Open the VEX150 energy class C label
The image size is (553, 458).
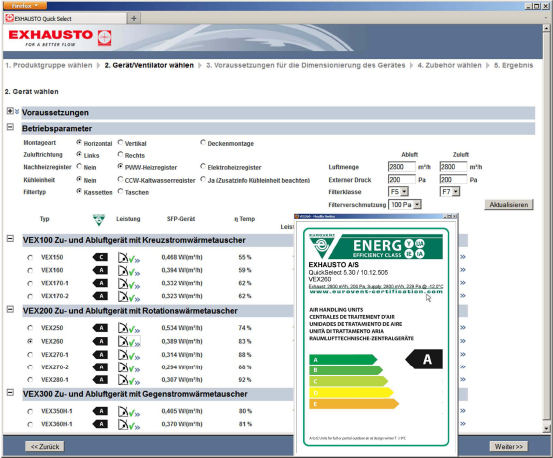click(100, 257)
